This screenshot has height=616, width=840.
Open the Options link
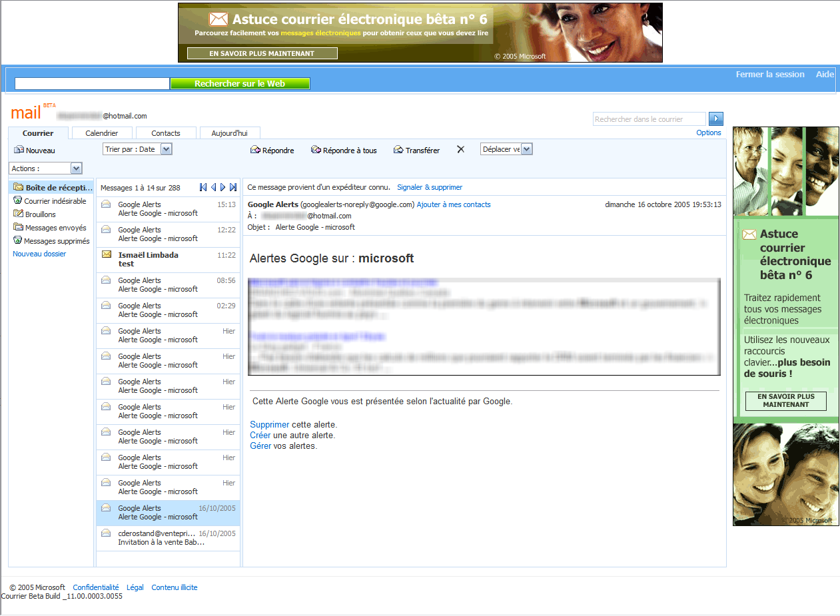[x=709, y=133]
